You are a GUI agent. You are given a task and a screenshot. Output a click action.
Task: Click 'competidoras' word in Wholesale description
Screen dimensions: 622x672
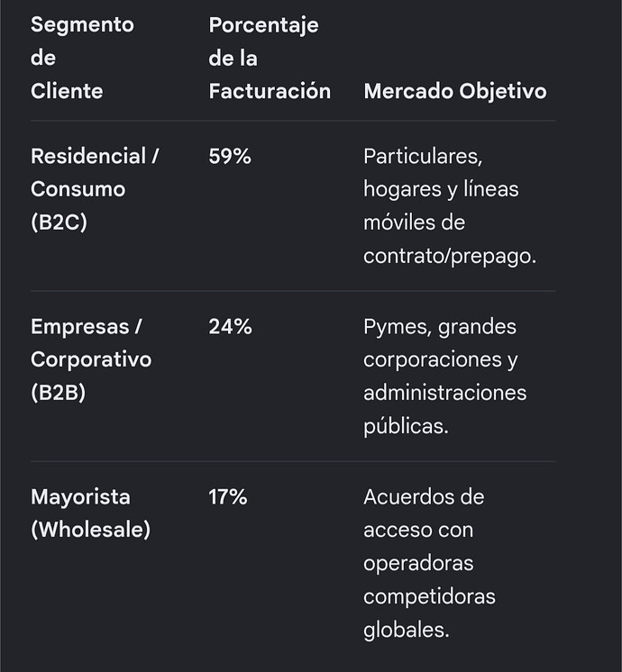click(429, 596)
